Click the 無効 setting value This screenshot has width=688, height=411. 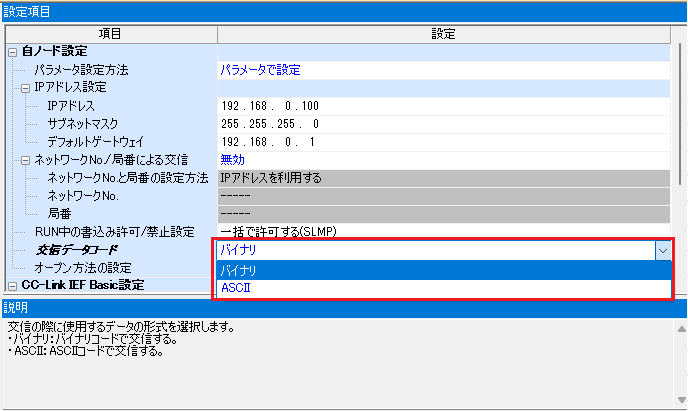point(232,160)
